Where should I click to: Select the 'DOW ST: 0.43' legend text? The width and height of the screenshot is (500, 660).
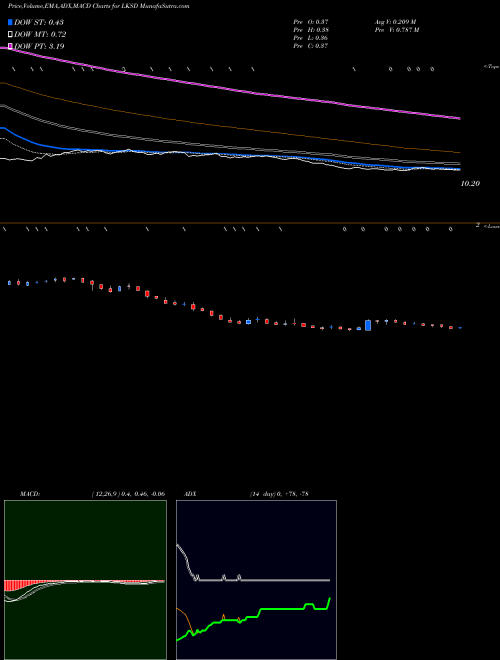click(x=39, y=22)
